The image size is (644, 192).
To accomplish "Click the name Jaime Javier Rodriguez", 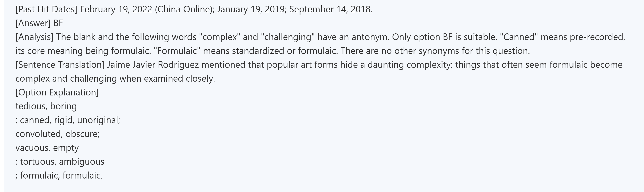I will point(153,65).
